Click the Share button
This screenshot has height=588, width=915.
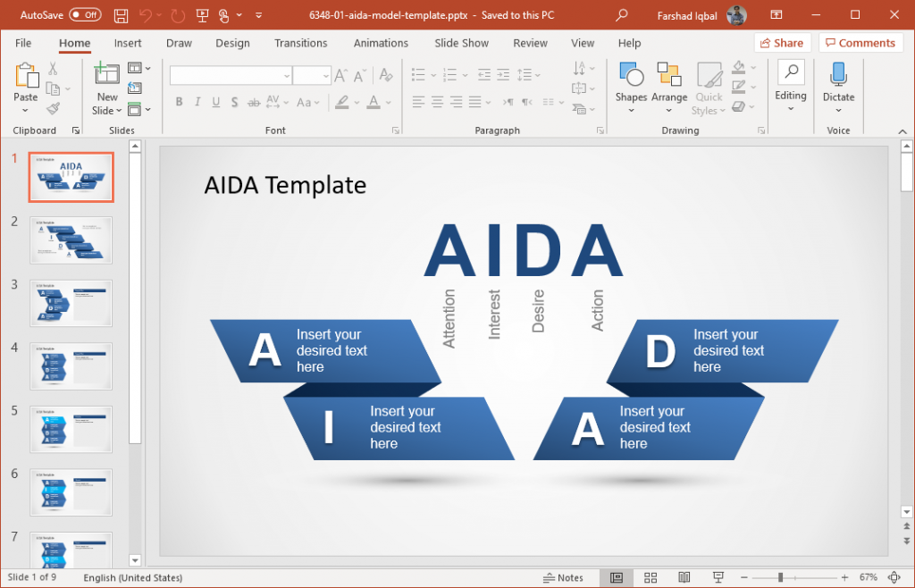pyautogui.click(x=782, y=42)
